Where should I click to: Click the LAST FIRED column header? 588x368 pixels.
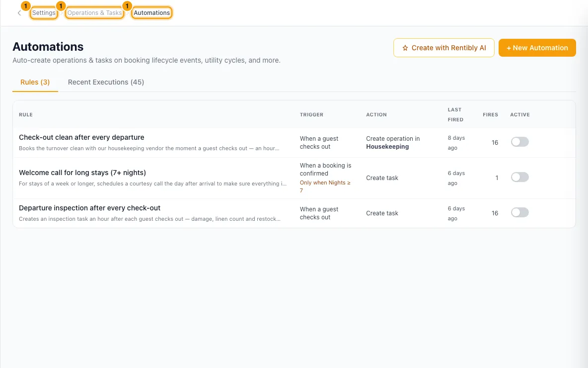pos(455,114)
